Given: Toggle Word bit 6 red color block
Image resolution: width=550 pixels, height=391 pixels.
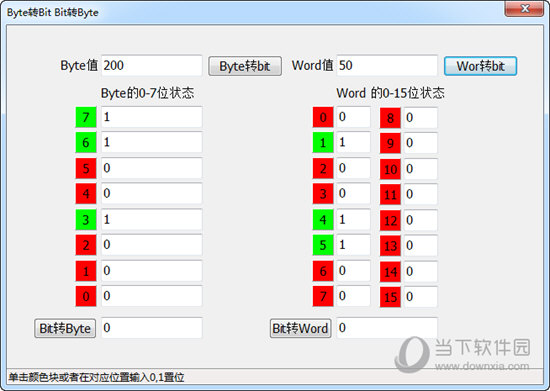Looking at the screenshot, I should (323, 271).
